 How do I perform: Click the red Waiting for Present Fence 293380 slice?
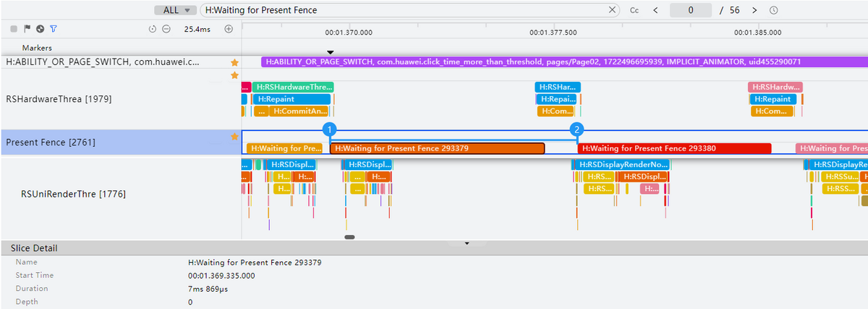[x=674, y=148]
